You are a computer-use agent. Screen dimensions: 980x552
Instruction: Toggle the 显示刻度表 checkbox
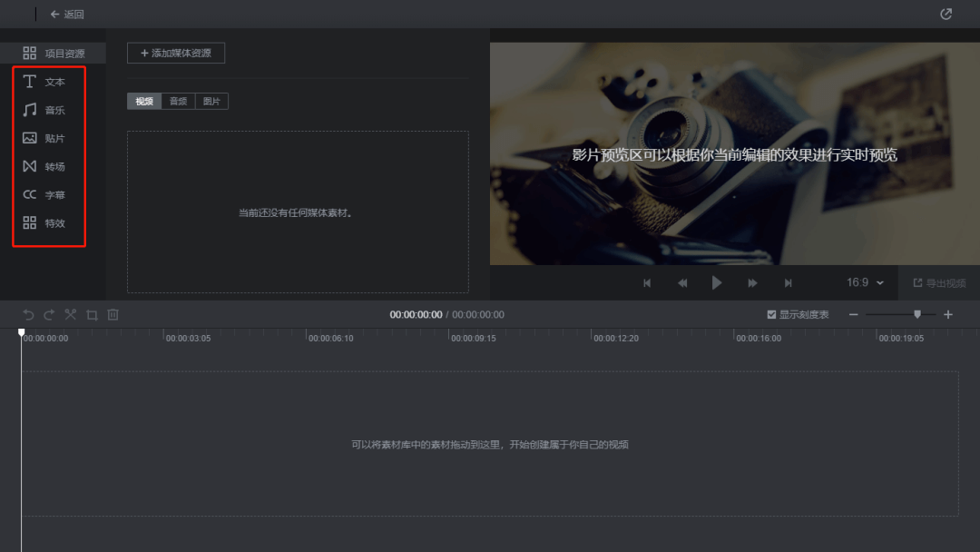(x=771, y=314)
